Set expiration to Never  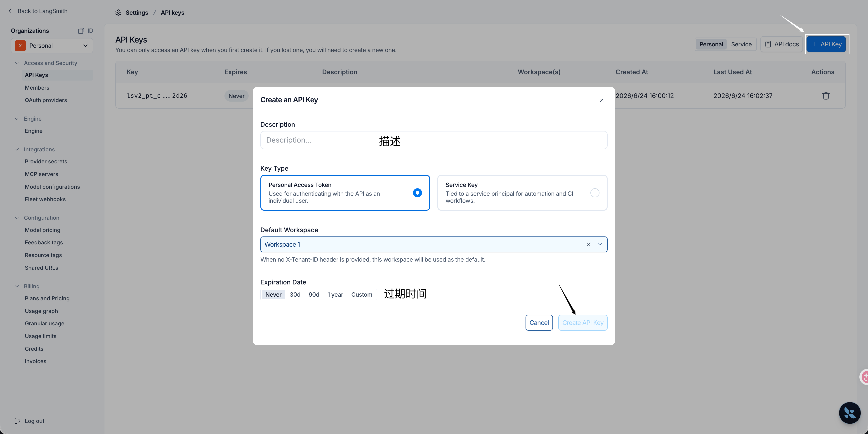(273, 294)
